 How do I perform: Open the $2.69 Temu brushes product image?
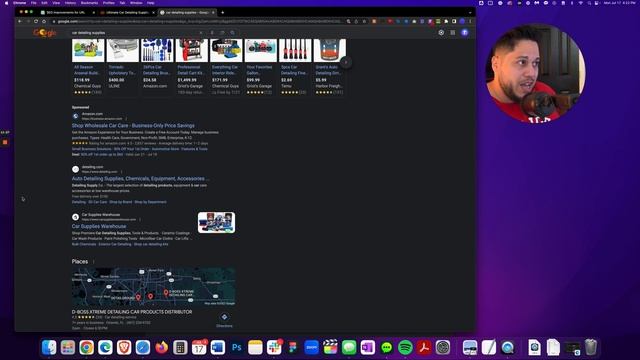point(295,50)
